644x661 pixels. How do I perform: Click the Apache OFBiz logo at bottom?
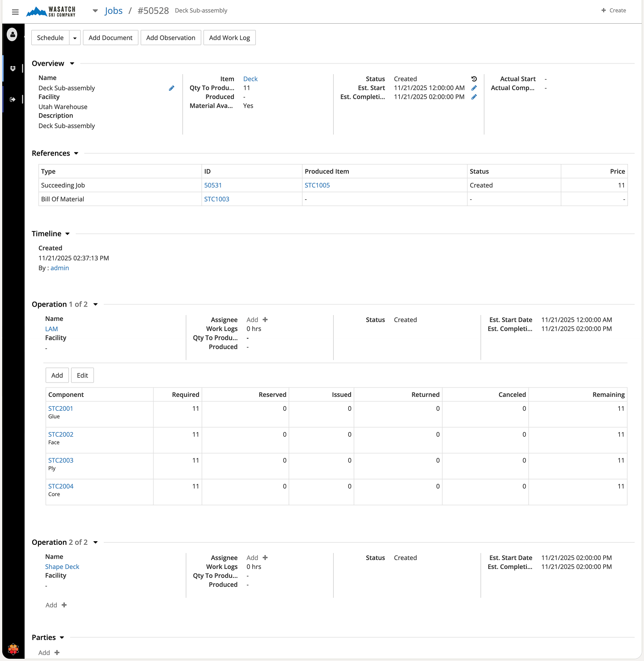(x=13, y=648)
